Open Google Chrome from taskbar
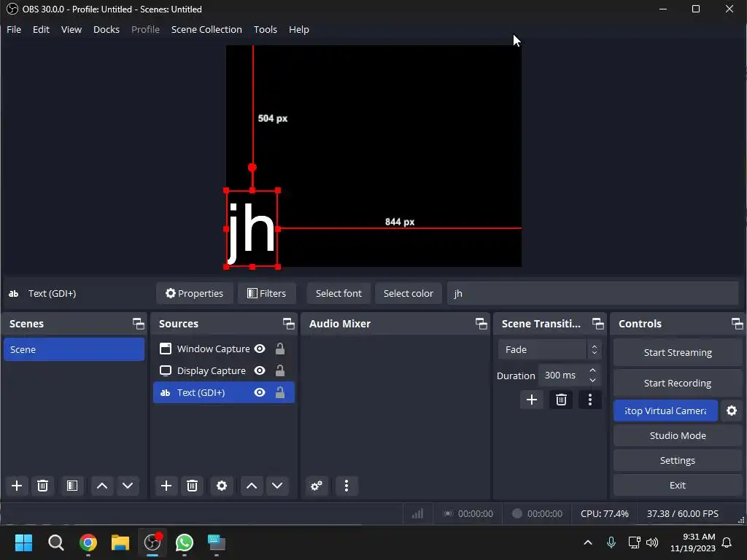The image size is (747, 560). (x=88, y=542)
